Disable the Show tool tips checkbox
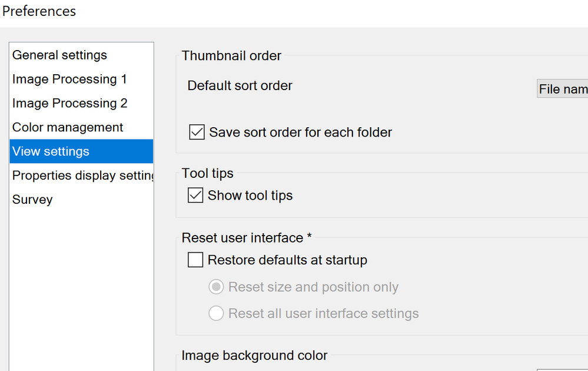 pyautogui.click(x=195, y=196)
